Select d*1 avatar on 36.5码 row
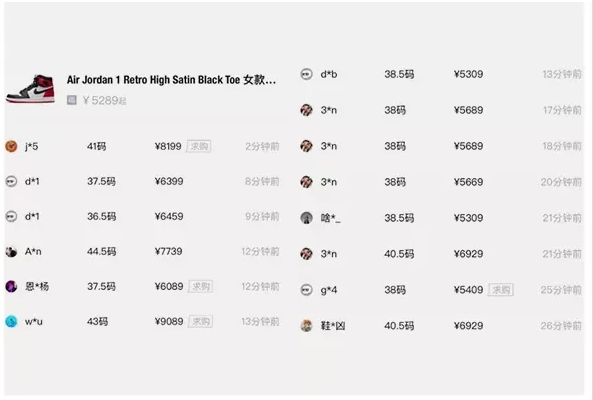The width and height of the screenshot is (593, 400). pyautogui.click(x=11, y=217)
